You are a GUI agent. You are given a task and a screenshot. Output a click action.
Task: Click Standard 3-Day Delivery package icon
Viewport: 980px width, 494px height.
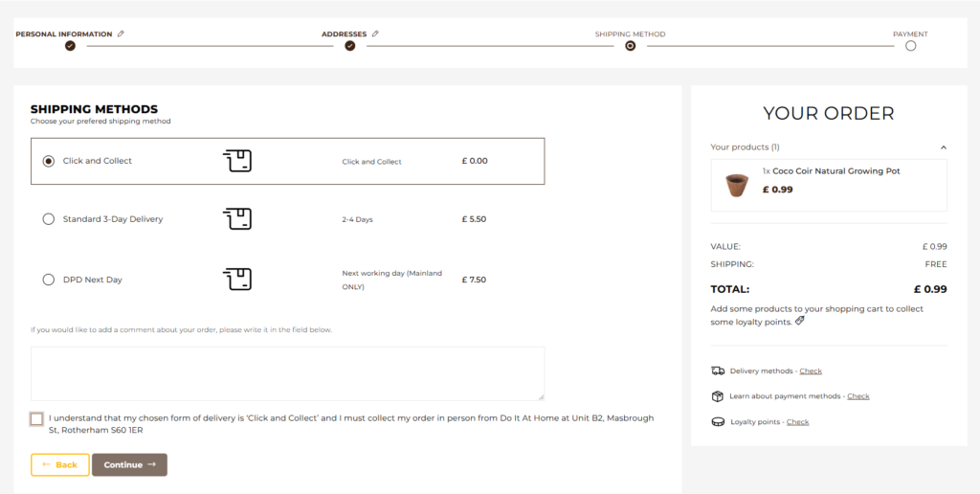click(x=237, y=219)
